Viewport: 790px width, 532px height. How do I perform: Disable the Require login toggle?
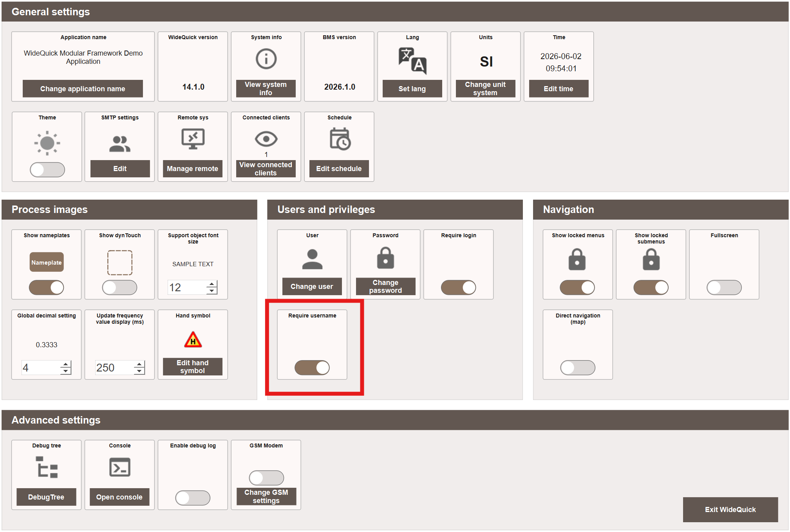coord(458,288)
